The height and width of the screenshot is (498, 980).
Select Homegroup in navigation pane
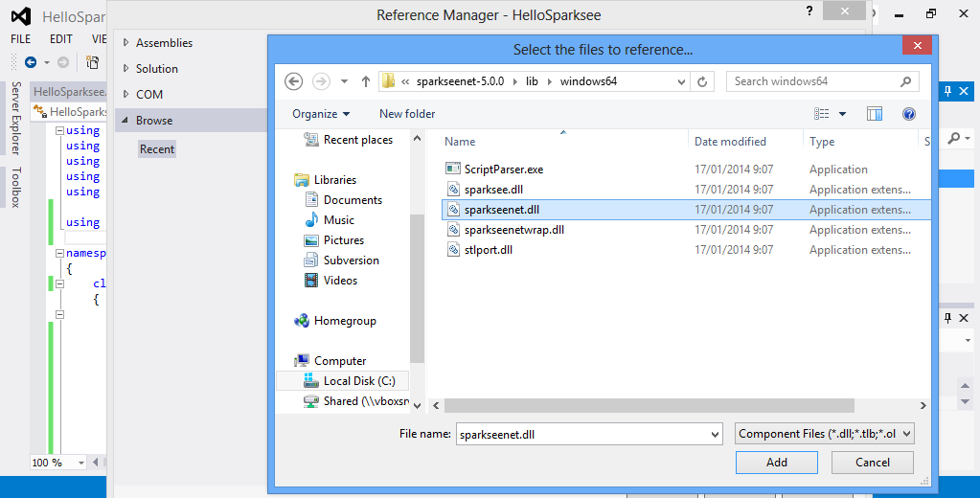[x=345, y=321]
